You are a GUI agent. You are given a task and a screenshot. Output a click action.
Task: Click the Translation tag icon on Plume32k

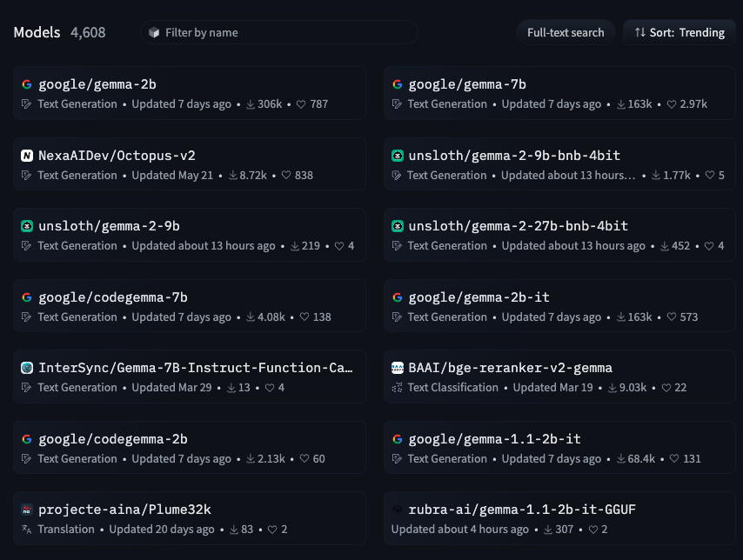click(x=26, y=530)
